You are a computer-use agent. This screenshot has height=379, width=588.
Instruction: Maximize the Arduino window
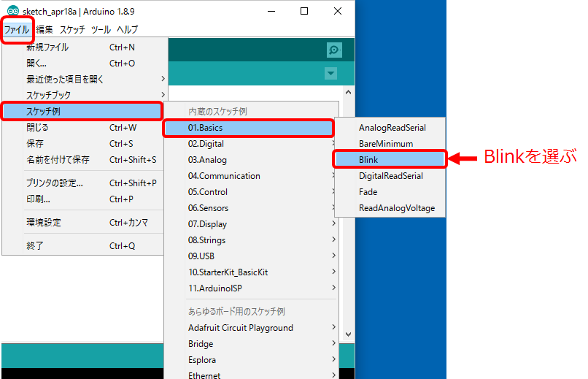304,11
